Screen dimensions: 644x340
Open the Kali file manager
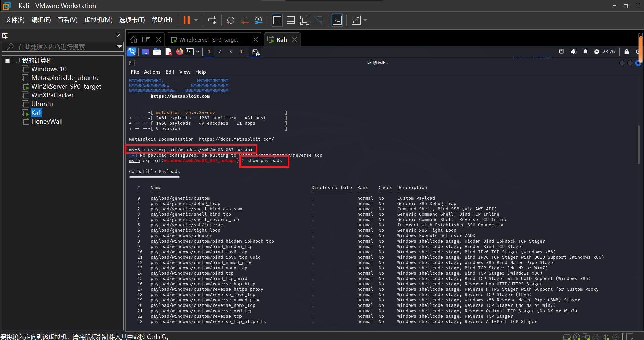point(157,52)
